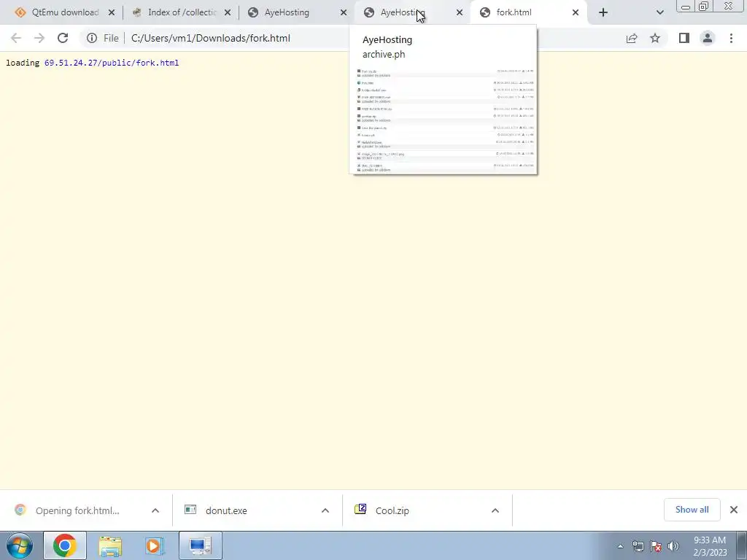Open the 69.51.24.27/public/fork.html link
Image resolution: width=747 pixels, height=560 pixels.
pos(112,63)
